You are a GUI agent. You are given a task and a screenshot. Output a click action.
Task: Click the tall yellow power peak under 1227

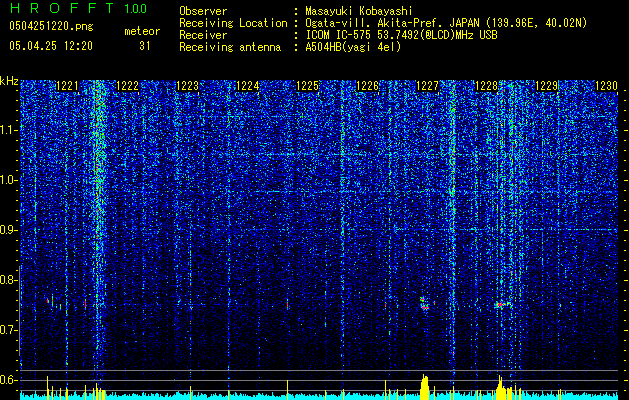[424, 386]
